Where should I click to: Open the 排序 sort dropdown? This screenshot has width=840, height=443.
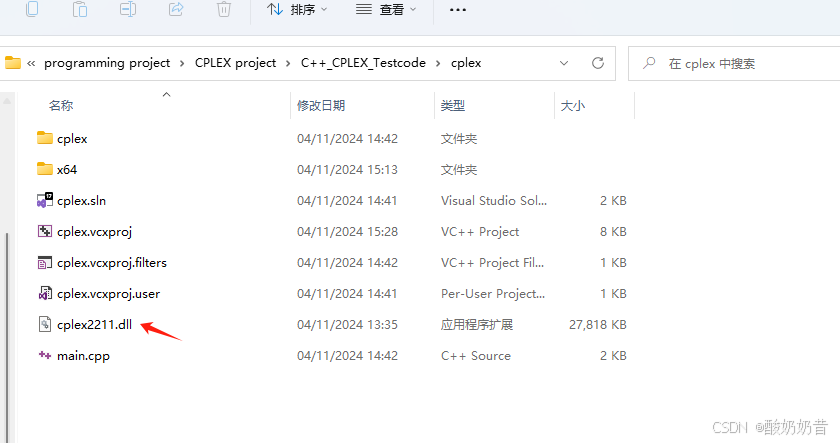coord(297,10)
